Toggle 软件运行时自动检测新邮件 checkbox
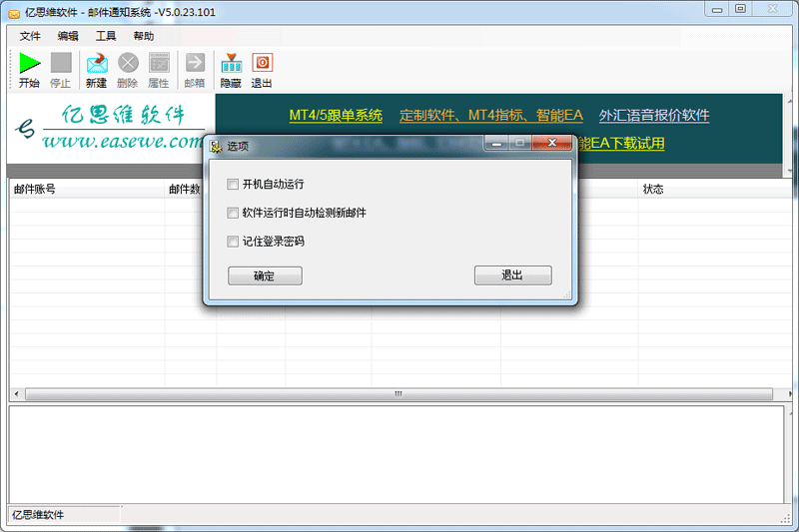This screenshot has height=532, width=799. [x=233, y=213]
